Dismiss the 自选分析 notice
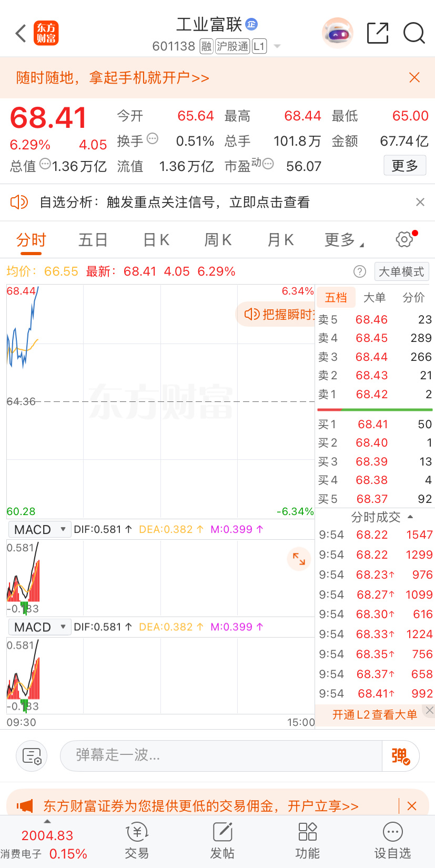 click(420, 202)
